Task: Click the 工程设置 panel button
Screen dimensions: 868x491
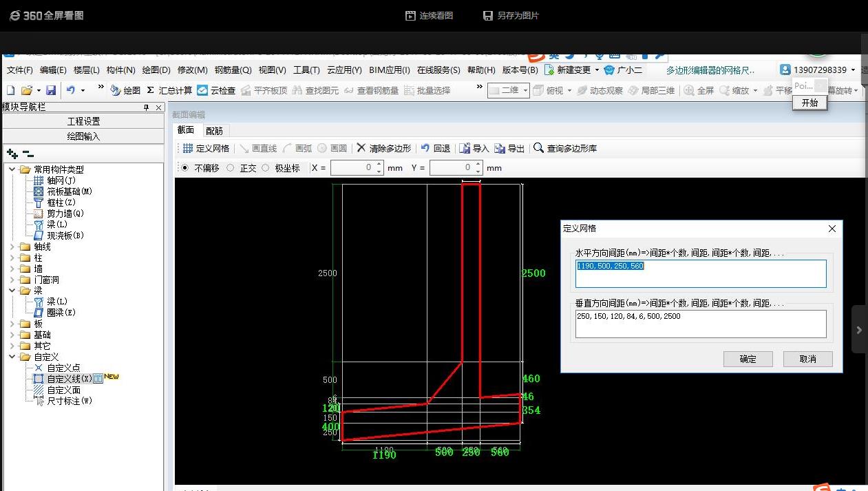Action: pyautogui.click(x=83, y=121)
